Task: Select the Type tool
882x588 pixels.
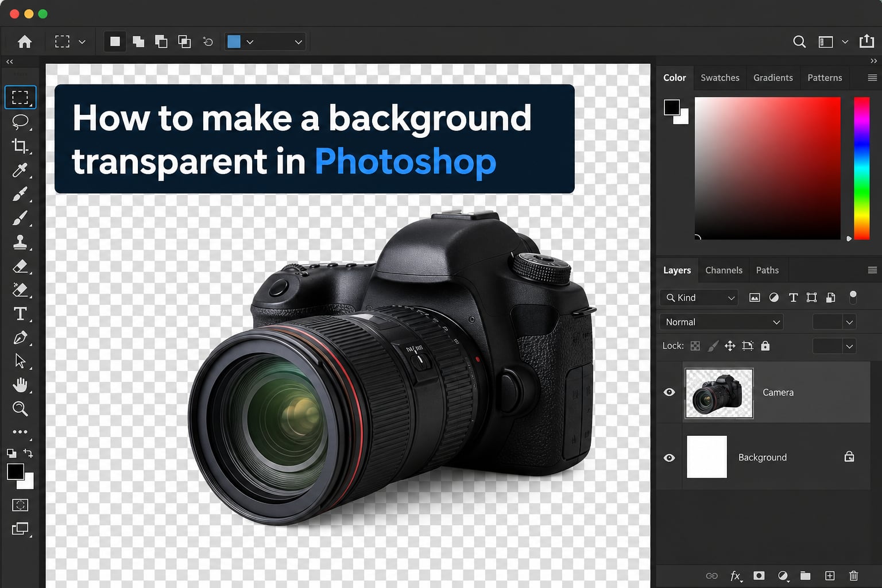Action: (x=20, y=314)
